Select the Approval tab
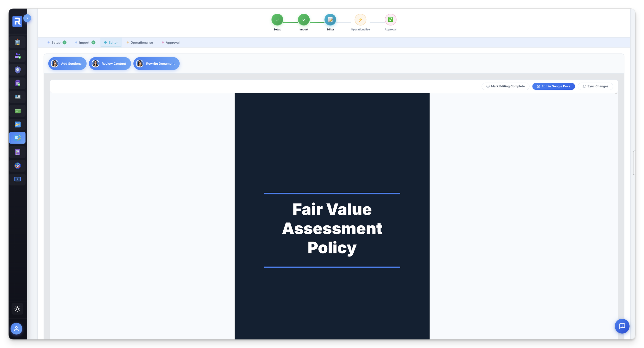The height and width of the screenshot is (348, 644). click(x=173, y=43)
